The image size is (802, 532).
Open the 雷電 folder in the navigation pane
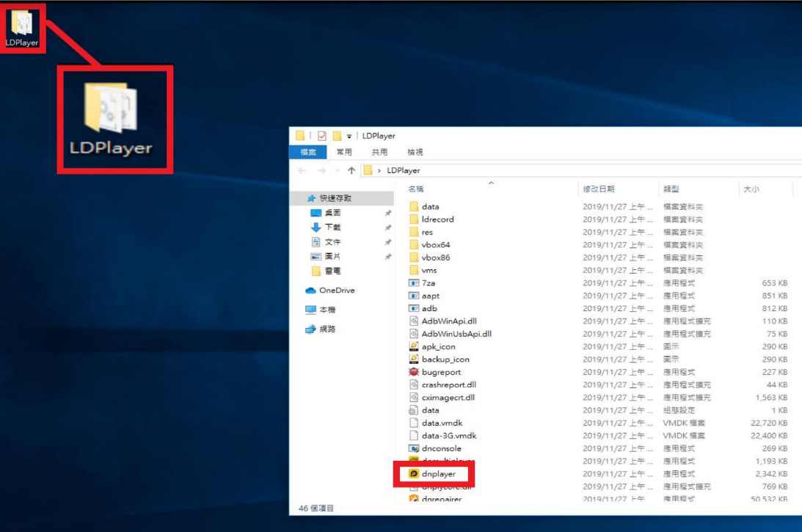click(332, 271)
